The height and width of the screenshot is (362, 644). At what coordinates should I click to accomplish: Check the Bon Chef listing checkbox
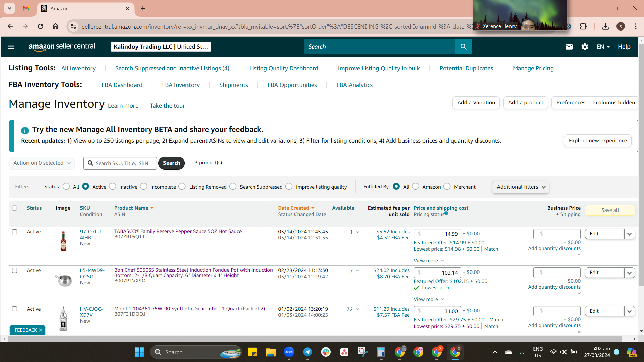[x=14, y=270]
